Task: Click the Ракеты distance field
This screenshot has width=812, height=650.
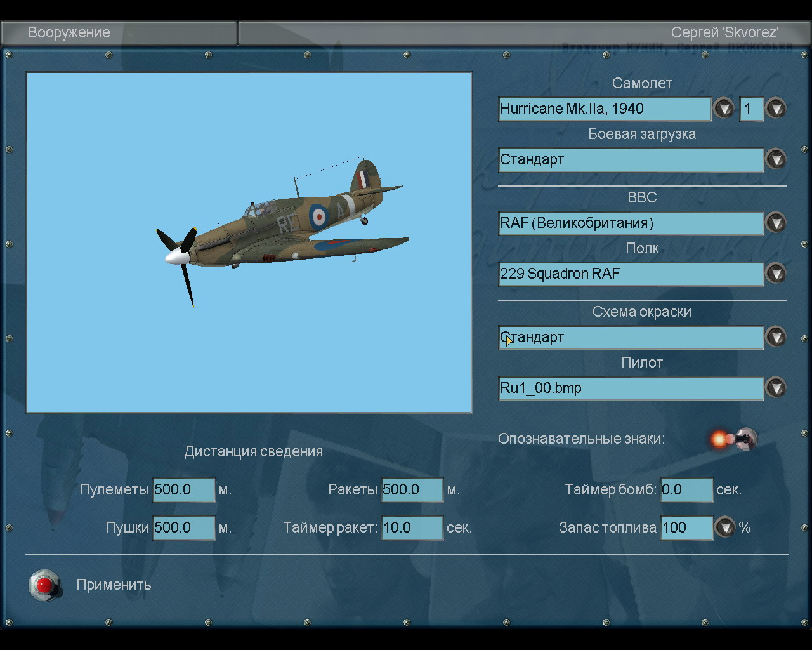Action: click(x=412, y=490)
